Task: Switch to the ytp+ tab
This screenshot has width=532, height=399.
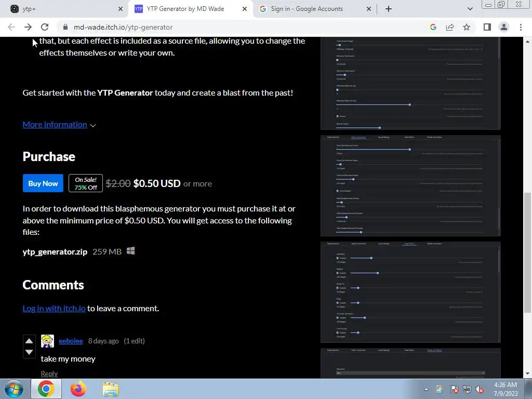Action: [x=64, y=9]
